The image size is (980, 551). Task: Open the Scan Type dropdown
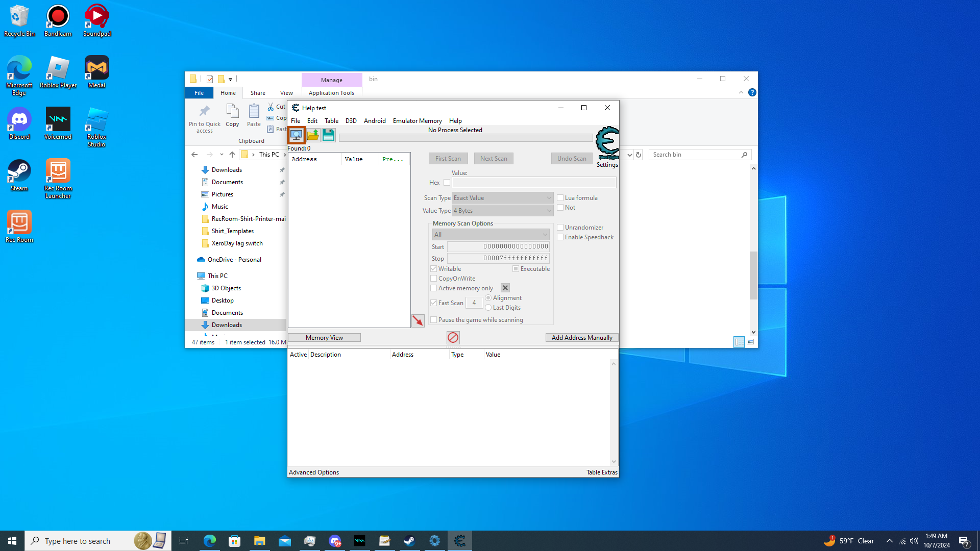tap(502, 198)
